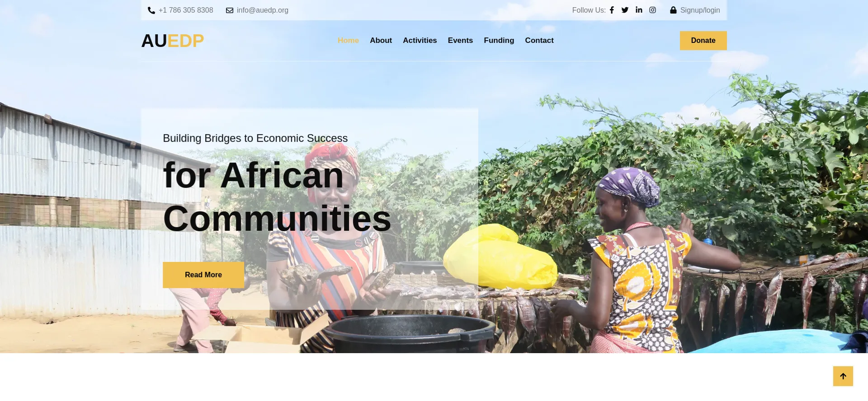Navigate to the Contact page

point(539,40)
